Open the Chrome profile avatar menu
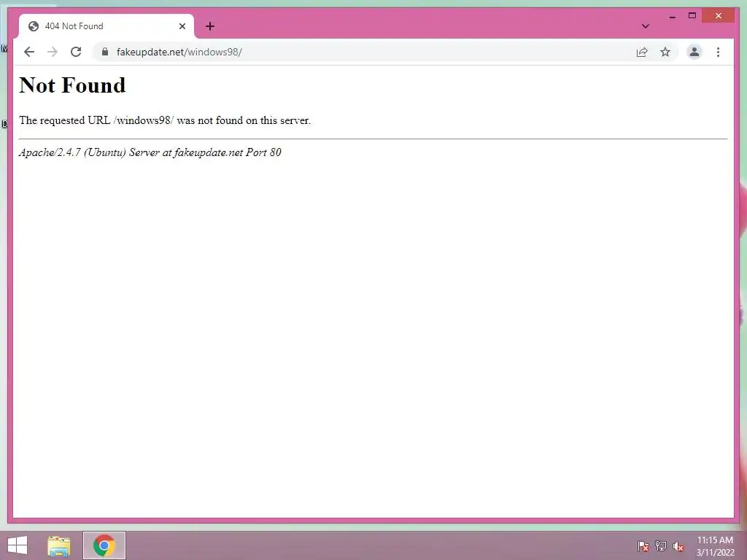 (694, 52)
